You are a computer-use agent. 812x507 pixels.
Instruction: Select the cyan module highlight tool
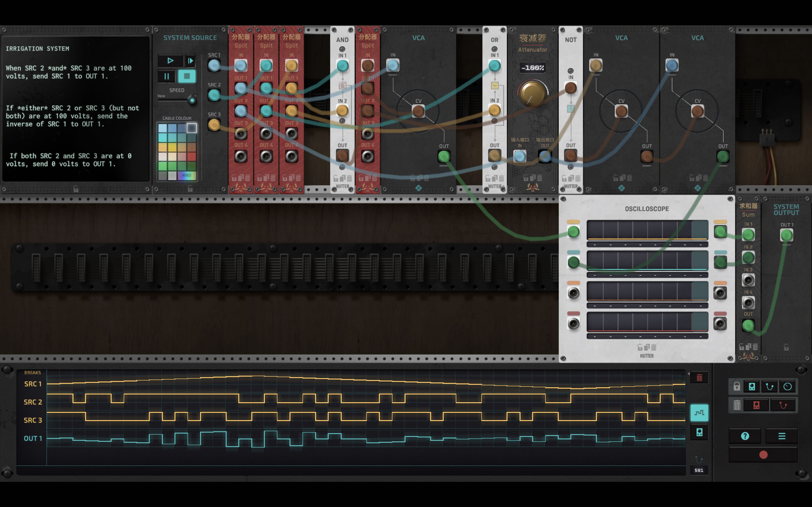coord(752,386)
